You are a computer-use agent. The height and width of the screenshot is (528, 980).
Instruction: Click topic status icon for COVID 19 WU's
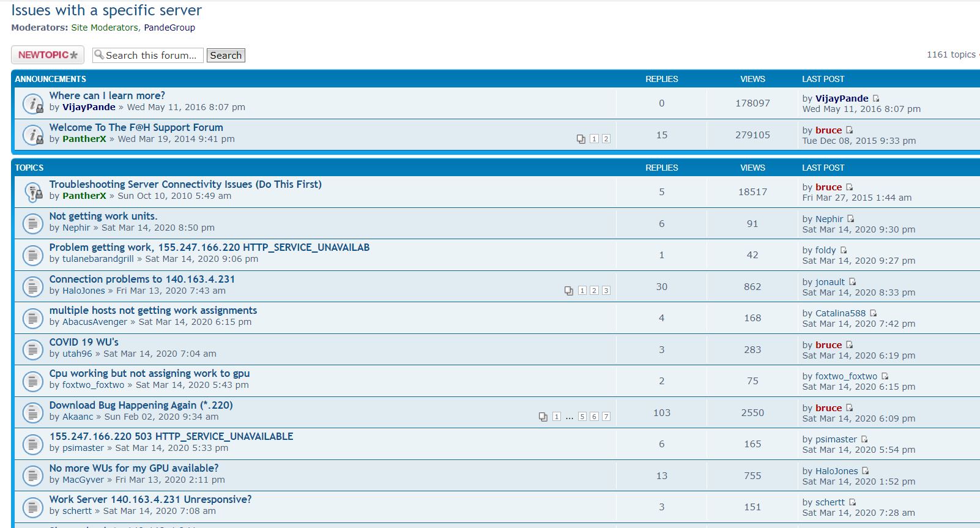[x=32, y=349]
